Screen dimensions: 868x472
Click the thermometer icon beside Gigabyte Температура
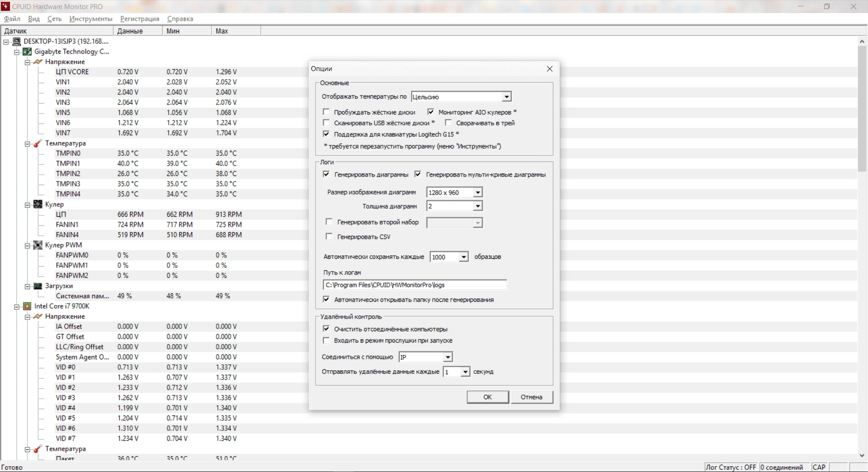pyautogui.click(x=38, y=143)
